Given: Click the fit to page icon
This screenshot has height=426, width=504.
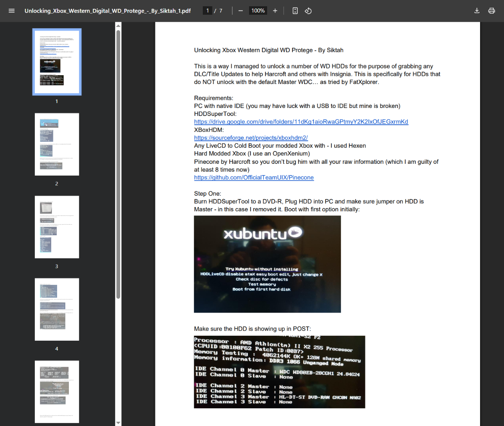Looking at the screenshot, I should [295, 11].
